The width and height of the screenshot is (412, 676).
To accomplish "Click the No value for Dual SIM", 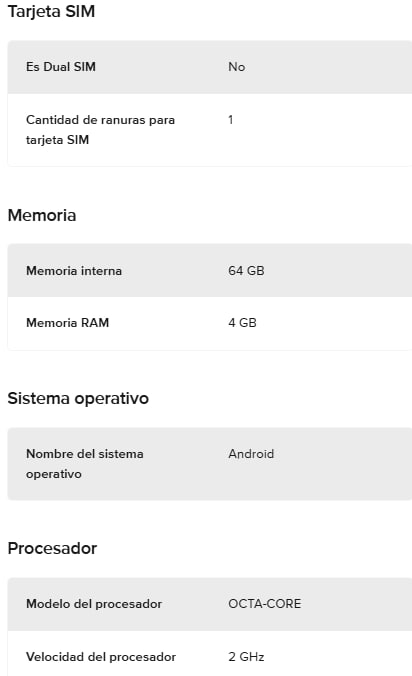I will pos(237,67).
